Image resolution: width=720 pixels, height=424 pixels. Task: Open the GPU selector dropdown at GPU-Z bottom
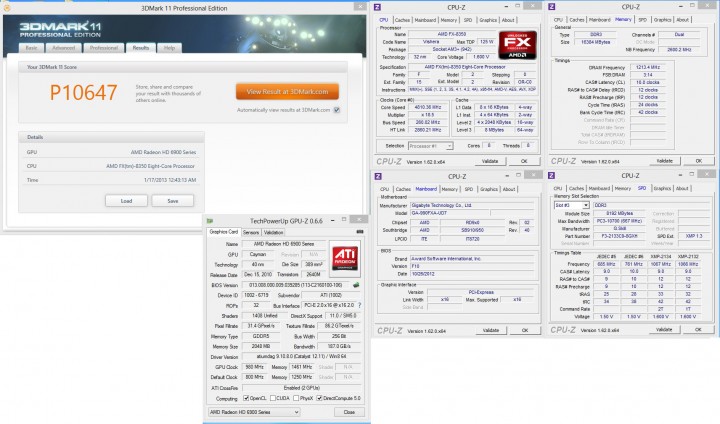click(x=254, y=412)
